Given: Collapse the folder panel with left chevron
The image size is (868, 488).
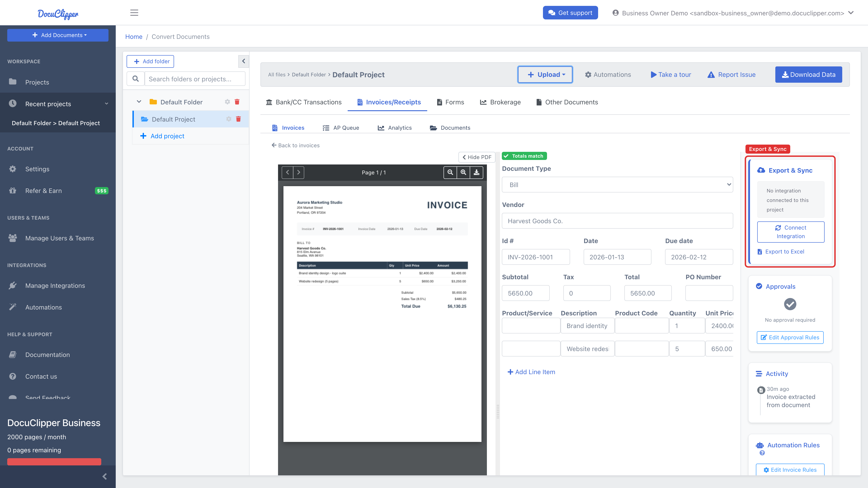Looking at the screenshot, I should pyautogui.click(x=243, y=61).
